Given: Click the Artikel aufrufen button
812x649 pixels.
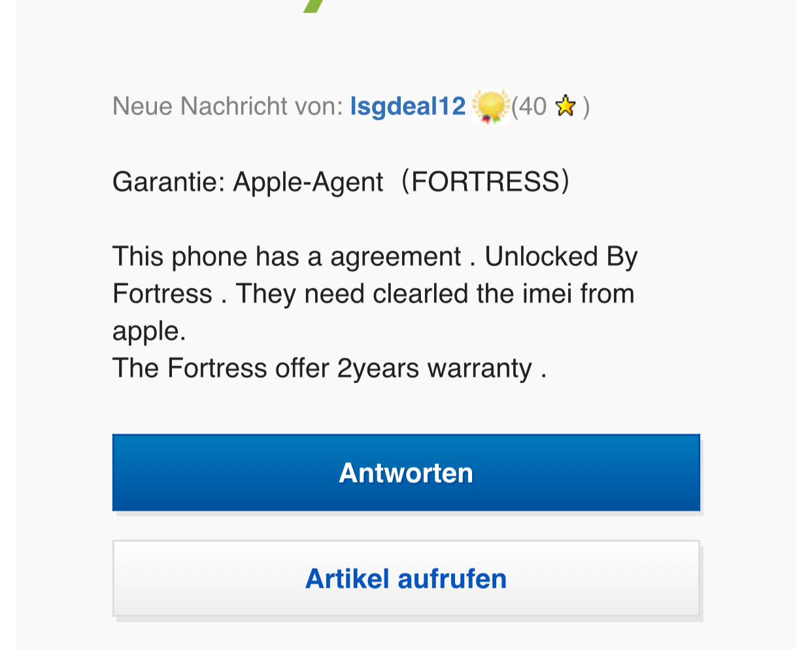Looking at the screenshot, I should (x=406, y=578).
